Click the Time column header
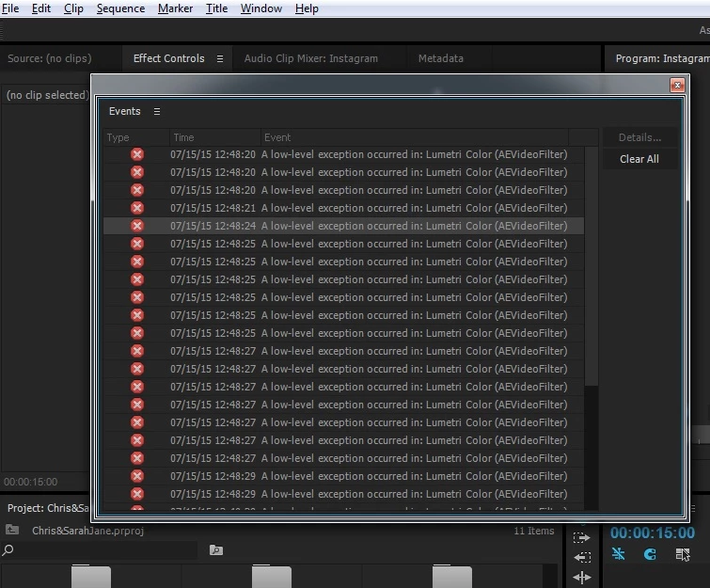The width and height of the screenshot is (710, 588). 215,137
